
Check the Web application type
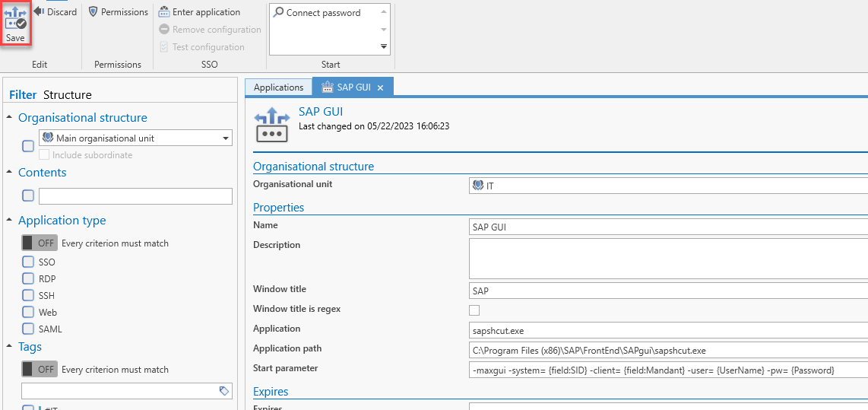click(x=27, y=312)
